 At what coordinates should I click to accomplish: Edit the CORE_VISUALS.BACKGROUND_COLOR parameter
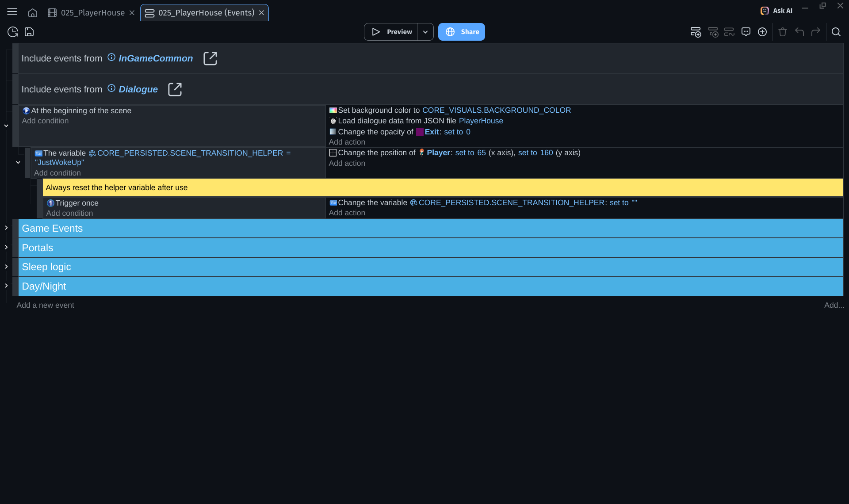click(496, 110)
